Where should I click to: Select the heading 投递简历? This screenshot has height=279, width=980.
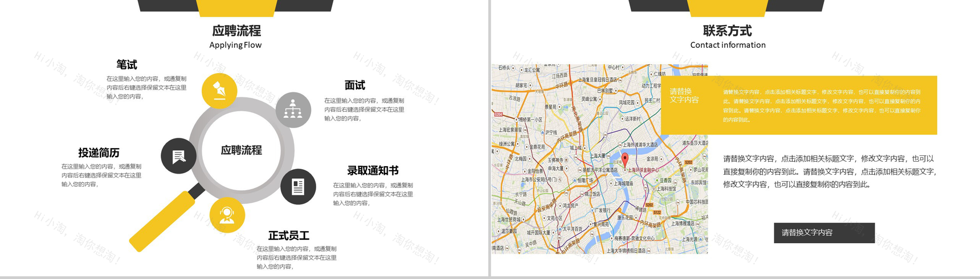tap(99, 153)
